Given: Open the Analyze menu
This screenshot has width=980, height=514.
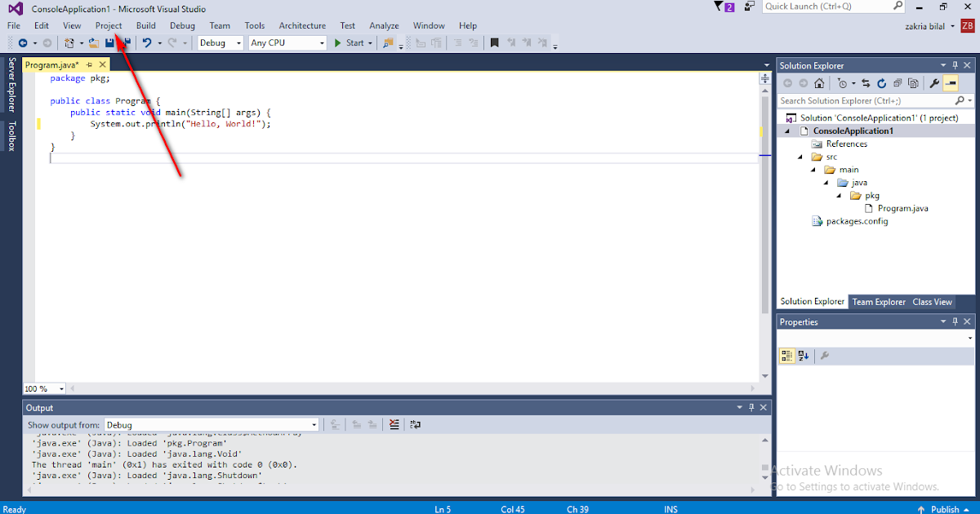Looking at the screenshot, I should [384, 25].
